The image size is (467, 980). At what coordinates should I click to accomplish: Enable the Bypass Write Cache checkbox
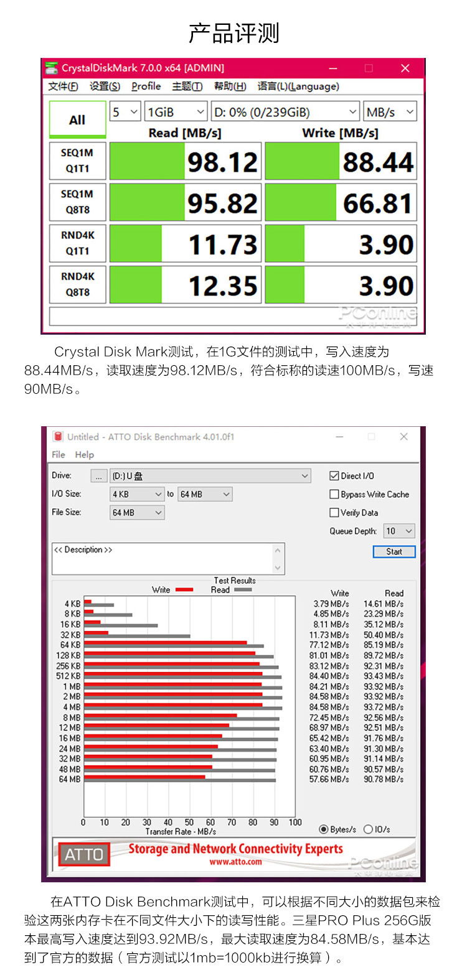(334, 495)
